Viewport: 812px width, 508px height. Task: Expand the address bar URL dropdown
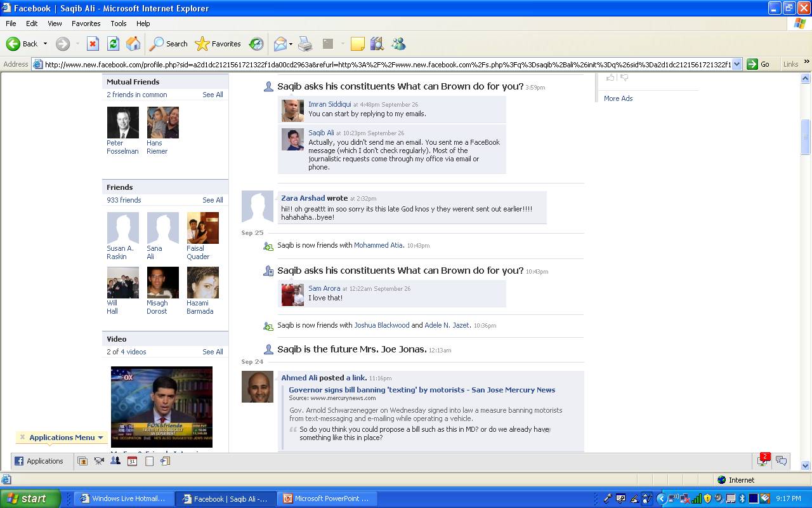click(x=737, y=64)
